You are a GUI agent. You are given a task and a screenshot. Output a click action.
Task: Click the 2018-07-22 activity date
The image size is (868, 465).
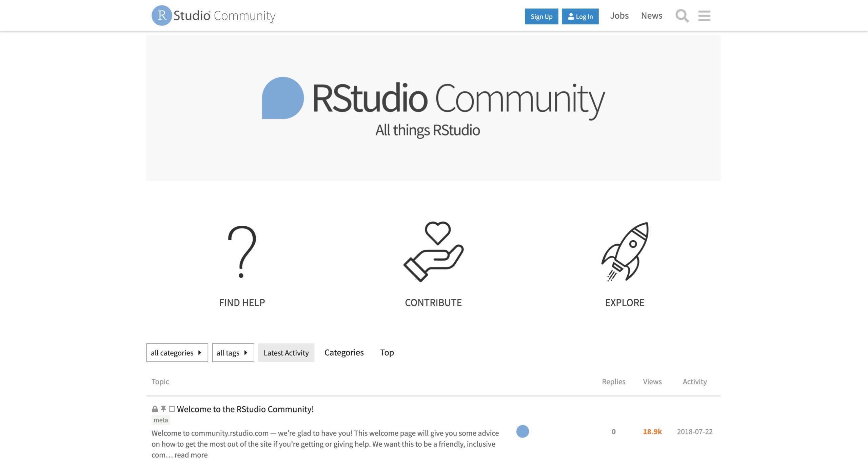click(x=694, y=431)
